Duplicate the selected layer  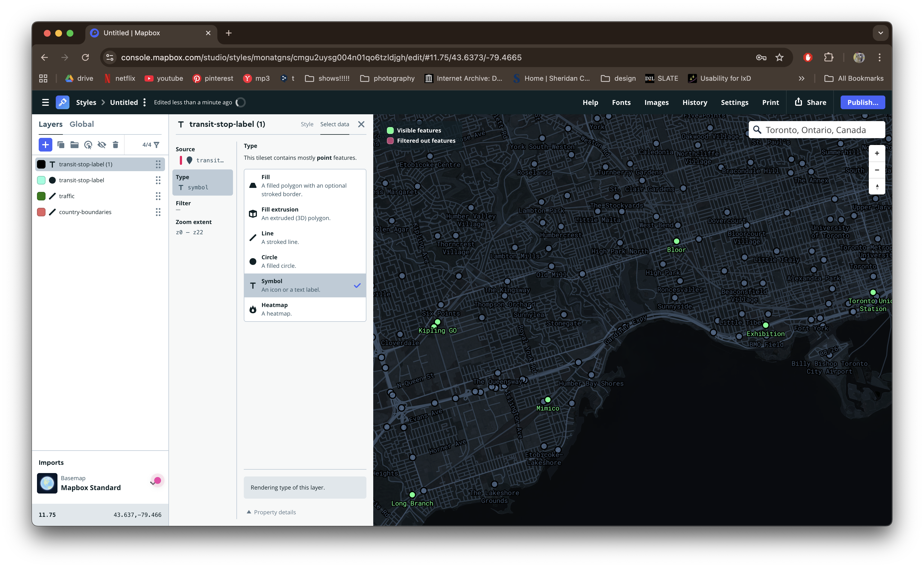(x=61, y=145)
